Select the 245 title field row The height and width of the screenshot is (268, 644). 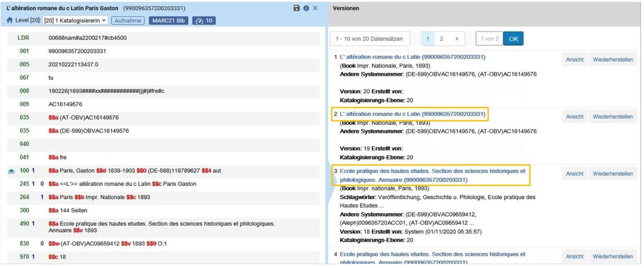tap(163, 184)
